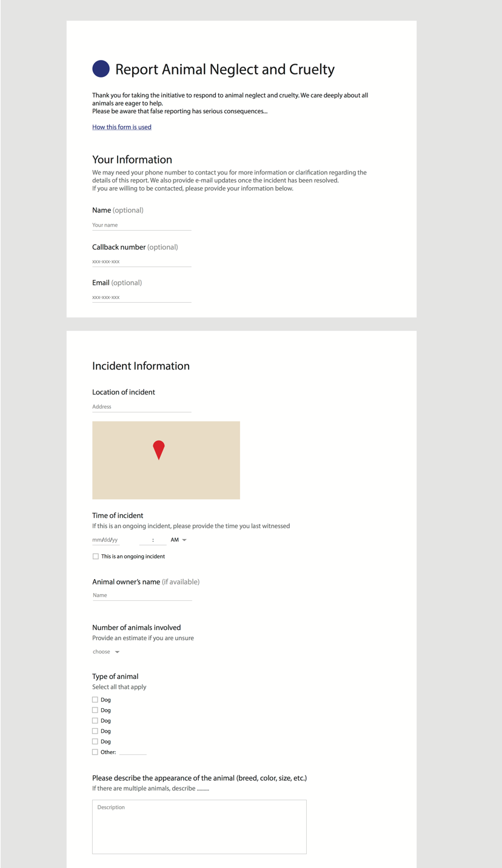
Task: Click the "Callback number (optional)" label
Action: tap(135, 247)
